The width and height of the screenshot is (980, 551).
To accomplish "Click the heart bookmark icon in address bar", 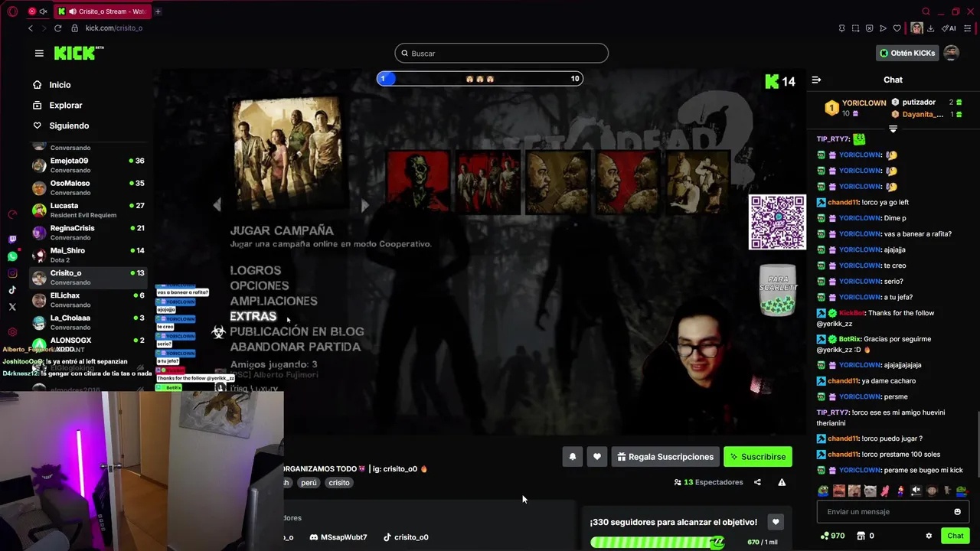I will click(x=897, y=28).
